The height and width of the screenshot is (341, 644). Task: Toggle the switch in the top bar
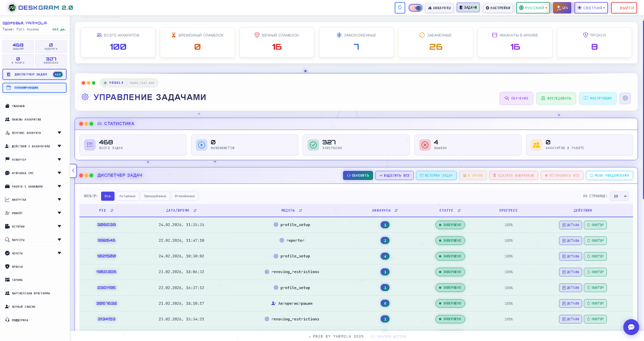[x=415, y=8]
